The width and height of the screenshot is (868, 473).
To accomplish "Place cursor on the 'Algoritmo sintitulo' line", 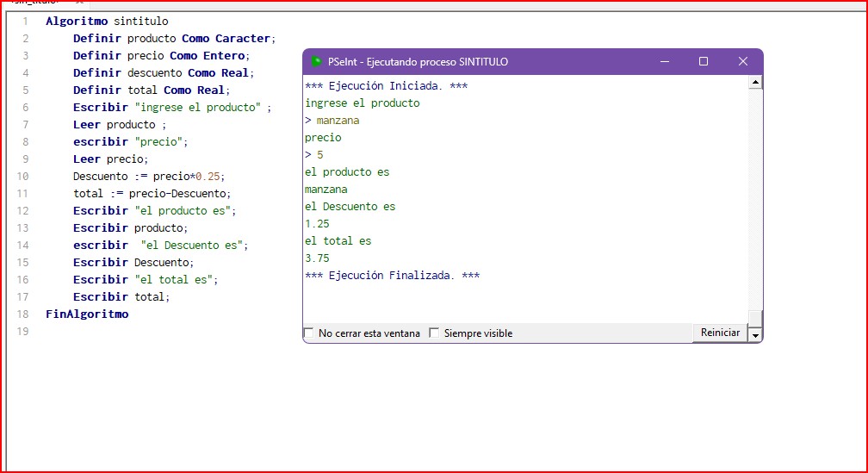I will click(107, 21).
